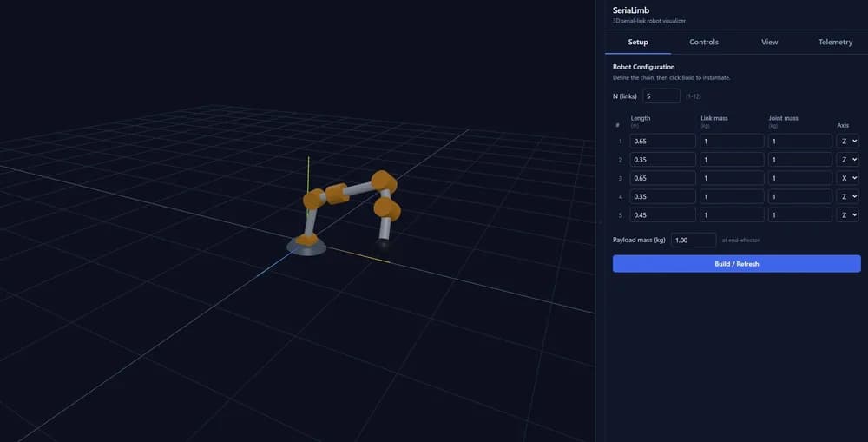The image size is (868, 442).
Task: Open Axis dropdown for link 1
Action: pos(847,142)
